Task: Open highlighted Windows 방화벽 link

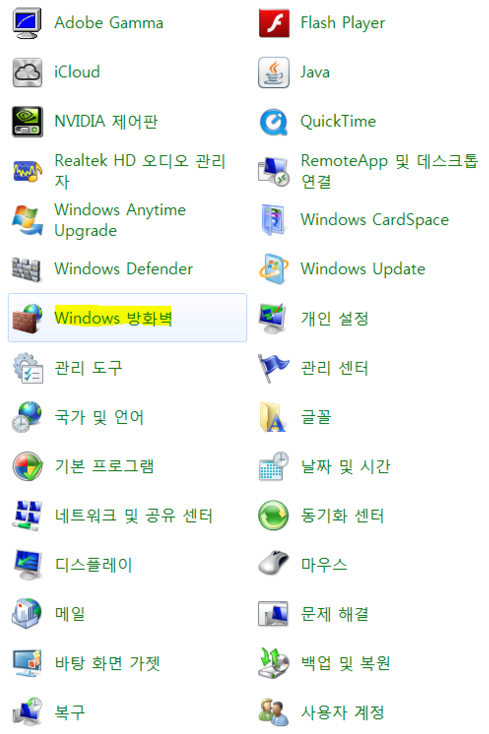Action: click(x=113, y=318)
